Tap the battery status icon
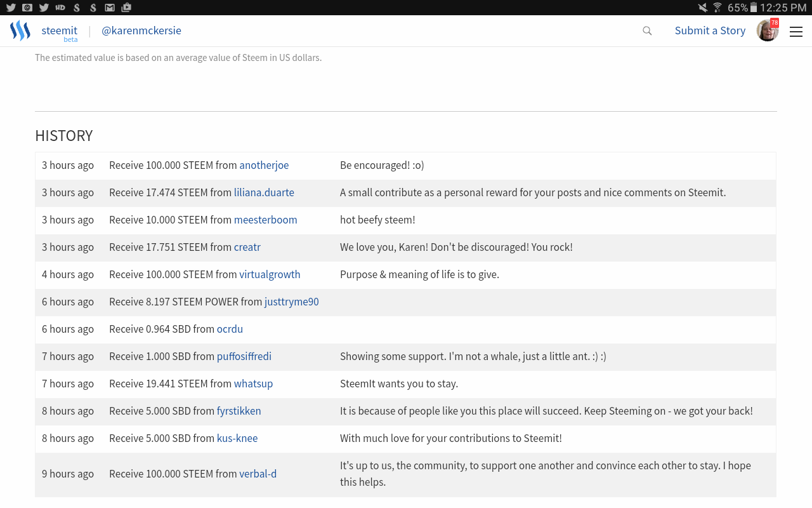Viewport: 812px width, 508px height. [x=754, y=8]
